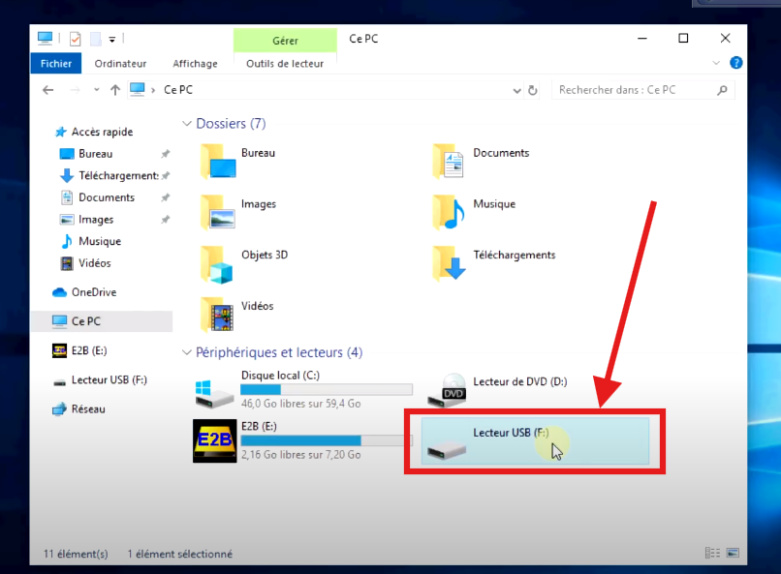This screenshot has width=781, height=574.
Task: Select Réseau in the sidebar
Action: tap(88, 410)
